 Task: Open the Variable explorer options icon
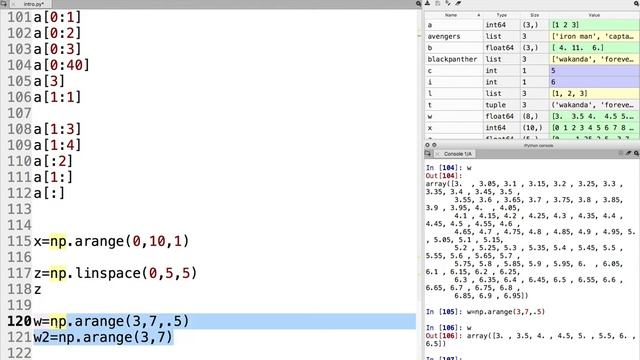tap(636, 3)
